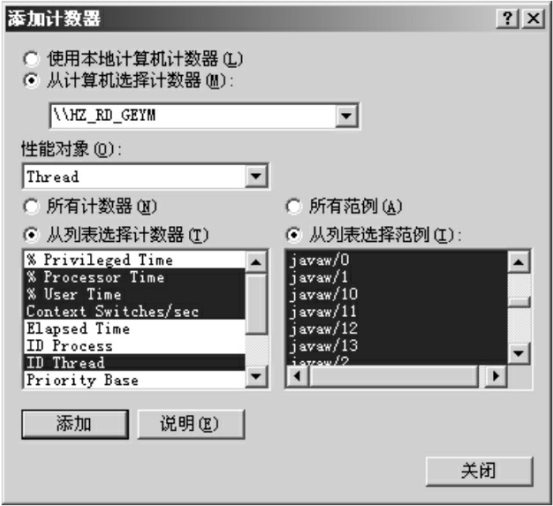This screenshot has width=553, height=506.
Task: Select 所有计数器 radio option
Action: 31,206
